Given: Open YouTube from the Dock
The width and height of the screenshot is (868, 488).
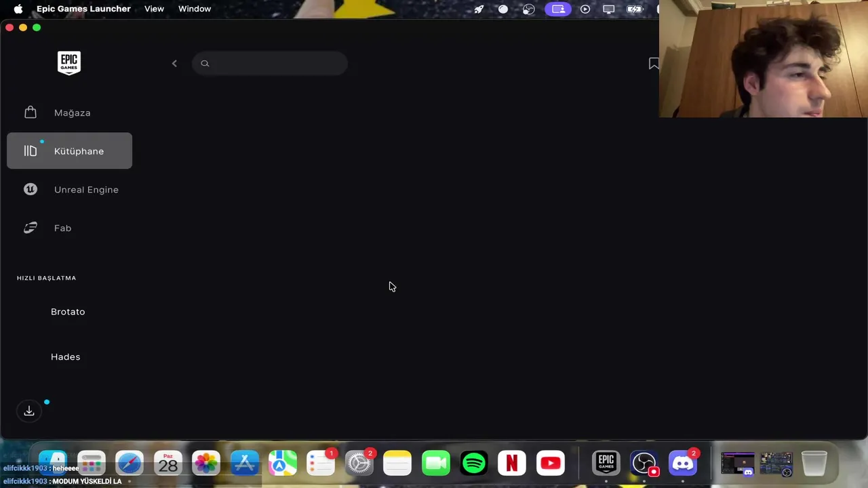Looking at the screenshot, I should [551, 464].
